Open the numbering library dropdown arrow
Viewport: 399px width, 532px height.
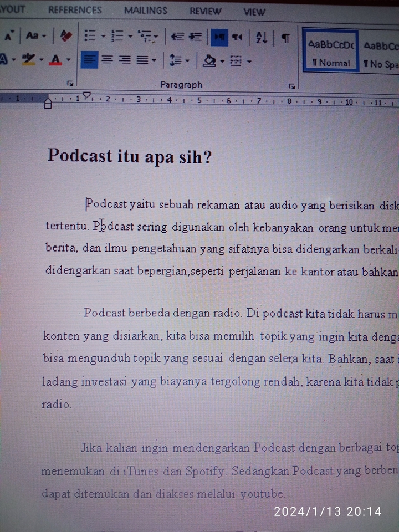coord(130,36)
